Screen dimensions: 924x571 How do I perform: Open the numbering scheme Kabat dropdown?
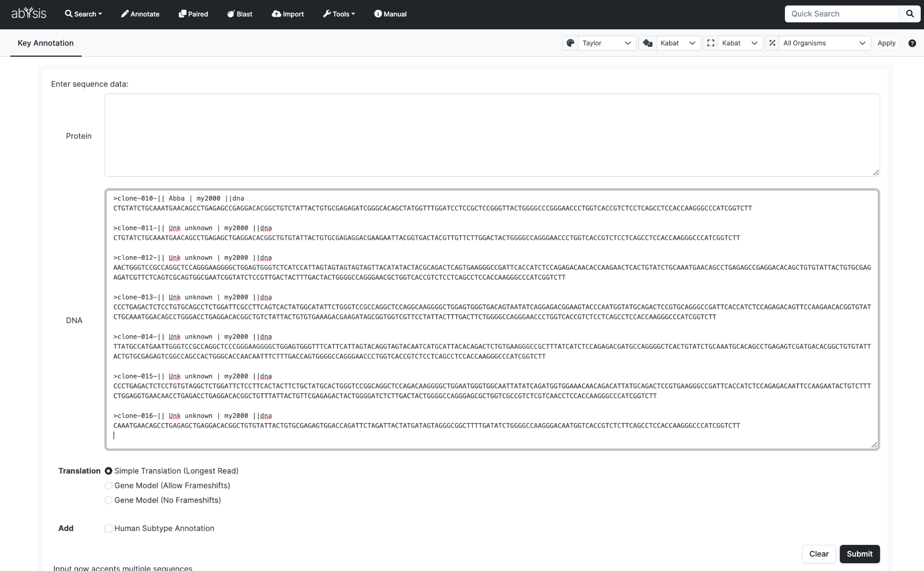click(678, 43)
